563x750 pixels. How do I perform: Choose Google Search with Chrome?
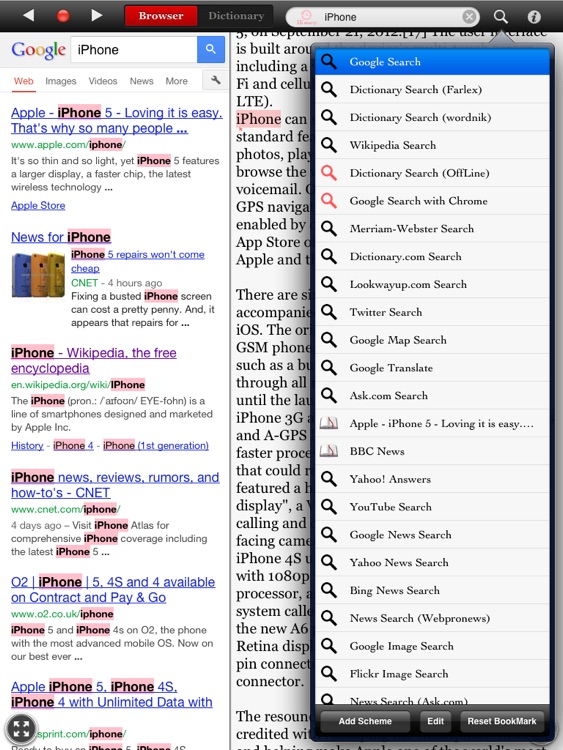click(432, 200)
